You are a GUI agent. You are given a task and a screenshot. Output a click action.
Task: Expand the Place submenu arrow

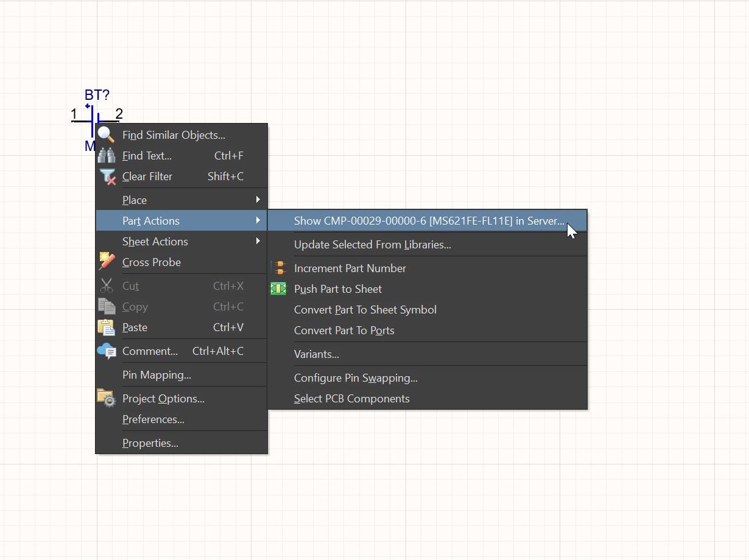tap(258, 200)
